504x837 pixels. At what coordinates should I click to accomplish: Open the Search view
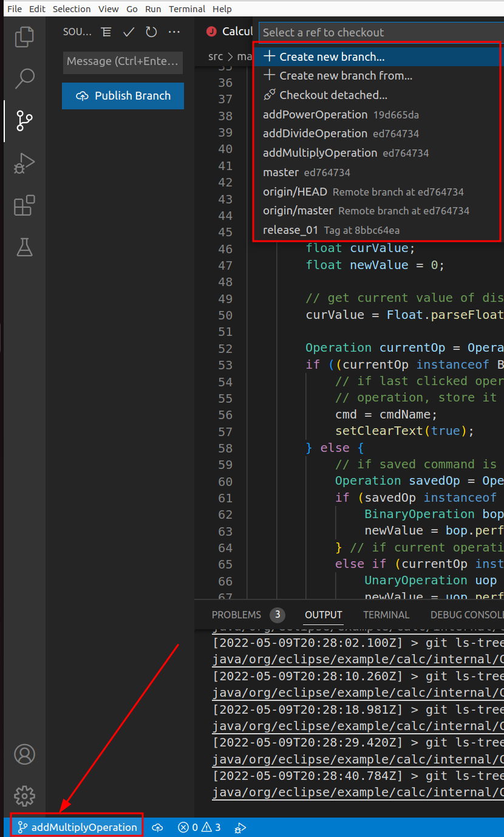24,78
